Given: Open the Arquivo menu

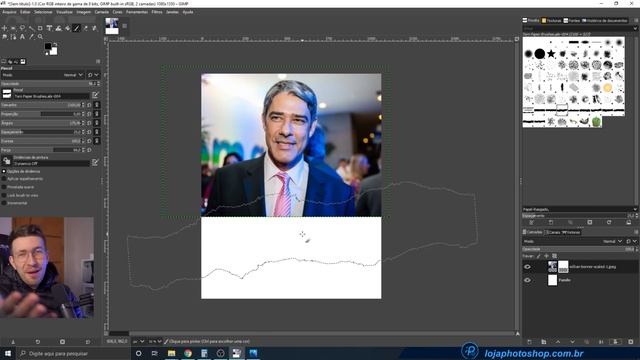Looking at the screenshot, I should pos(9,12).
